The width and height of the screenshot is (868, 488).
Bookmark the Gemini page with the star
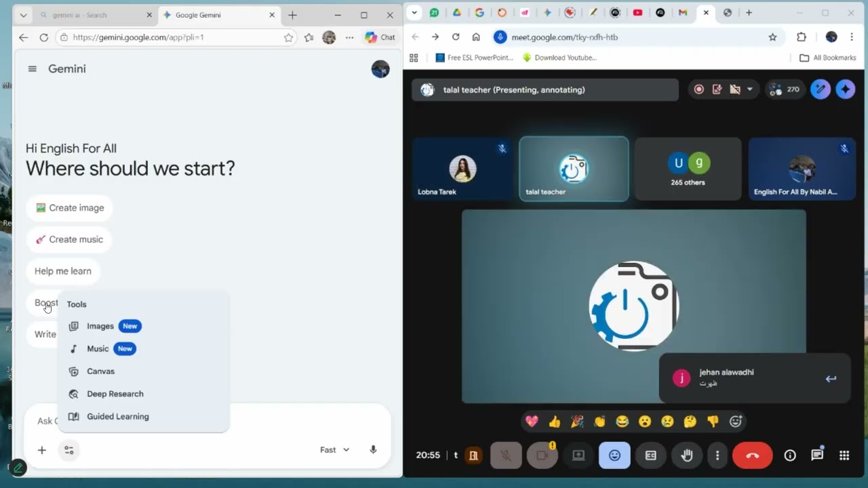(288, 38)
